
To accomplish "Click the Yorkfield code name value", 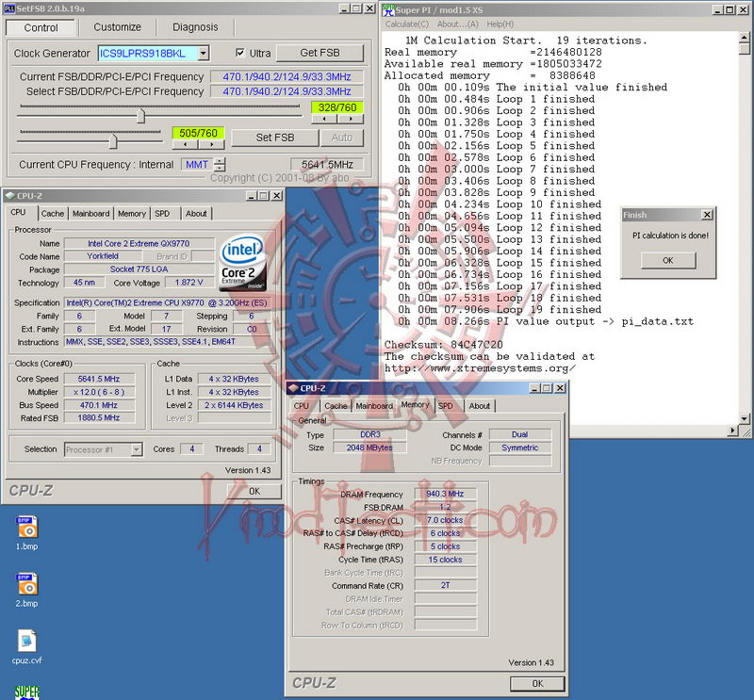I will (x=103, y=256).
